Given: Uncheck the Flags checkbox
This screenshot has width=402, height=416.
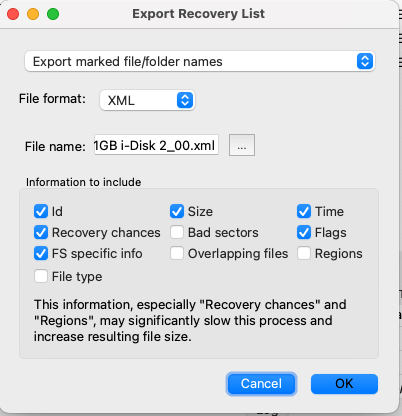Looking at the screenshot, I should (304, 232).
